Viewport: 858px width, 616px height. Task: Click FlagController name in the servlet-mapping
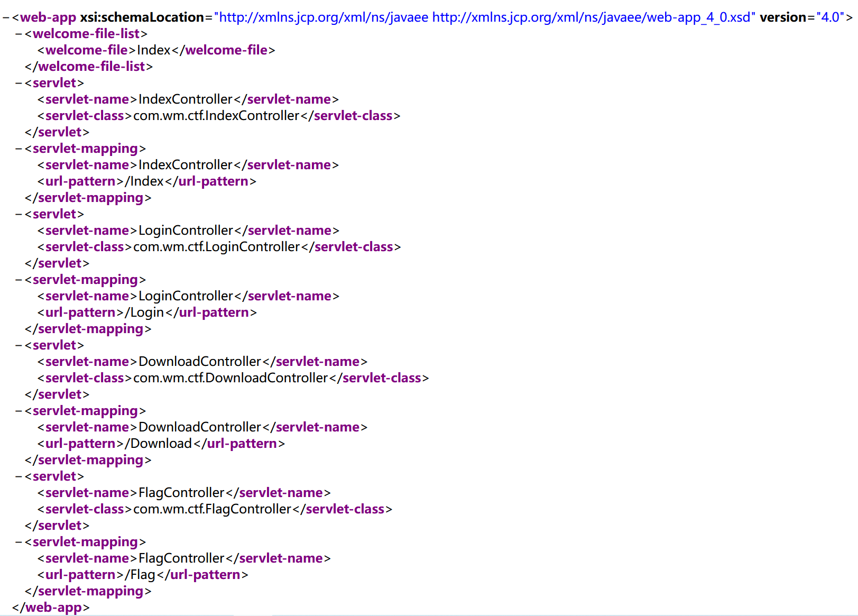click(x=181, y=558)
